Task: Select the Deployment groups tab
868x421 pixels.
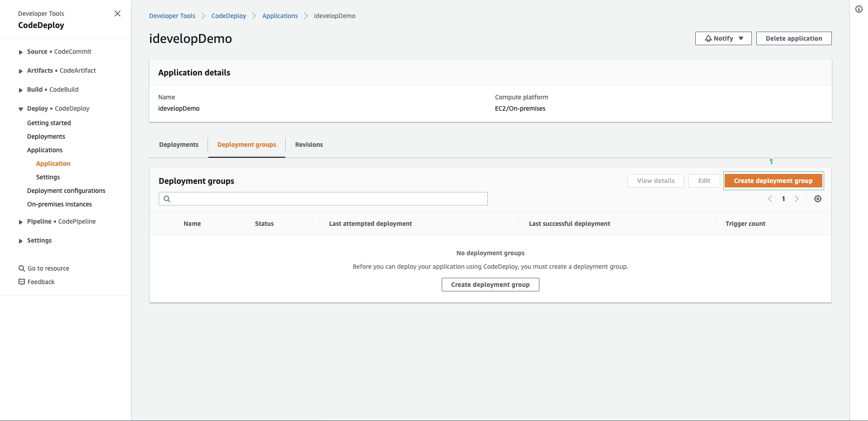Action: point(247,145)
